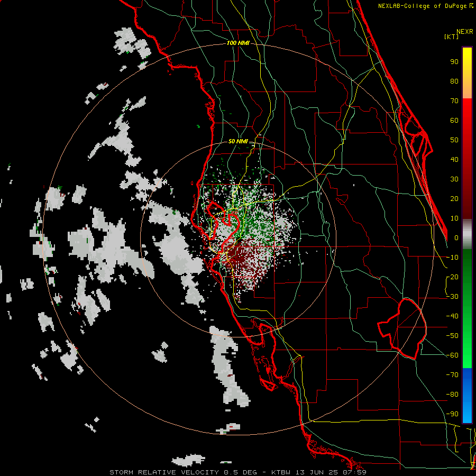Click the NEXLAB-College of DuPage credit text
The width and height of the screenshot is (476, 476).
point(422,6)
